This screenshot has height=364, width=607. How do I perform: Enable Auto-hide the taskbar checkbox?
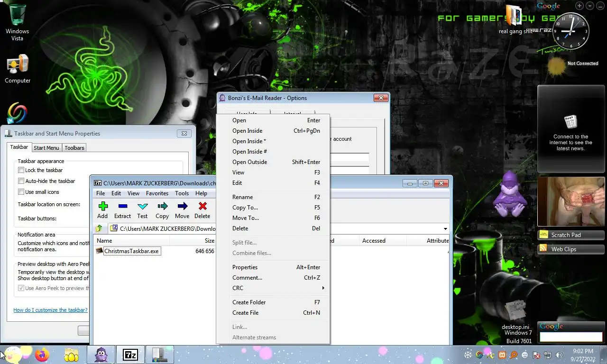[21, 181]
